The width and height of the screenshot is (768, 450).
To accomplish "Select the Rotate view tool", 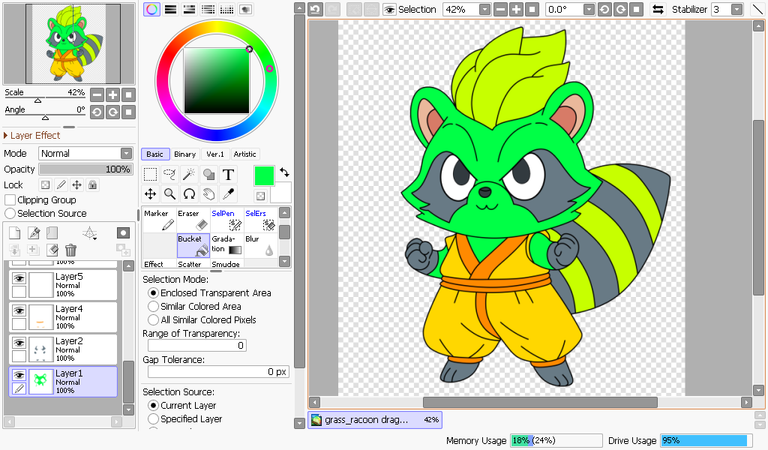I will pos(189,194).
